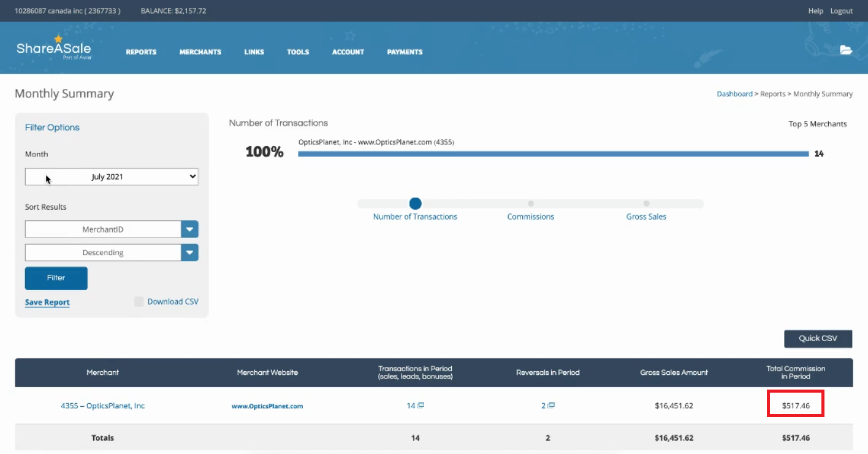Click the Save Report link
This screenshot has height=454, width=868.
47,302
